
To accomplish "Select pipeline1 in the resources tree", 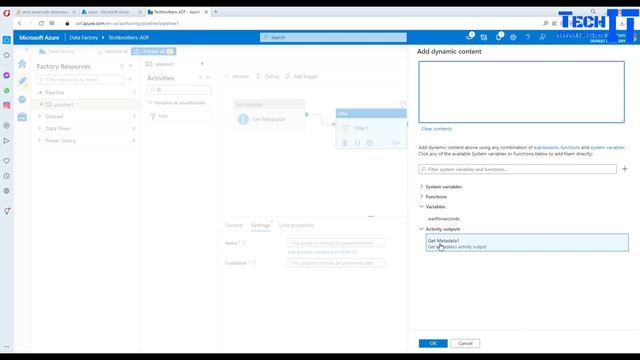I will coord(64,105).
